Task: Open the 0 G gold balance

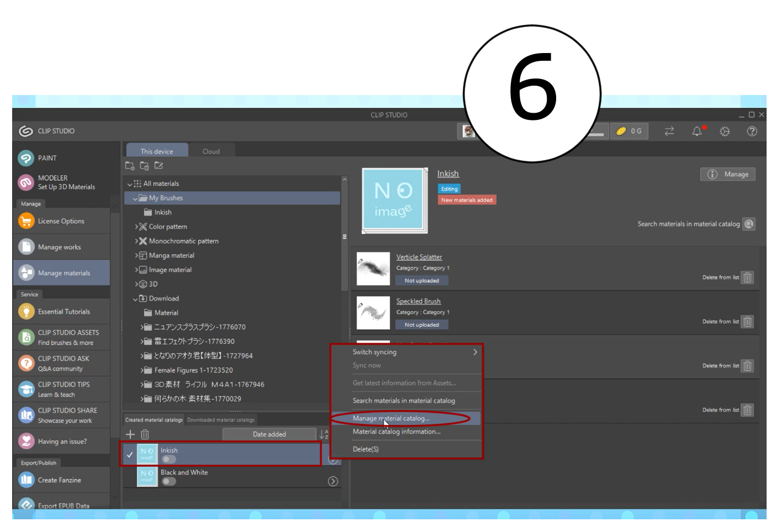Action: (629, 131)
